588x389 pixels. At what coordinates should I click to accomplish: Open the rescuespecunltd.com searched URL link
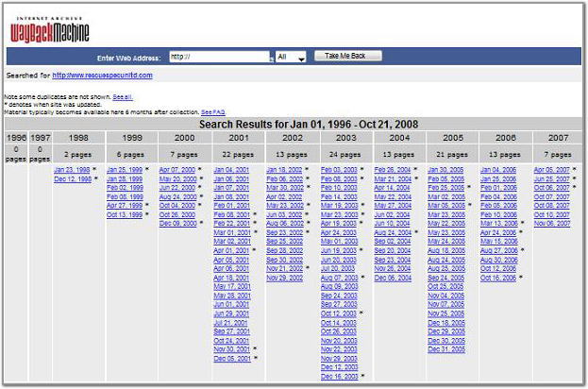[x=102, y=76]
